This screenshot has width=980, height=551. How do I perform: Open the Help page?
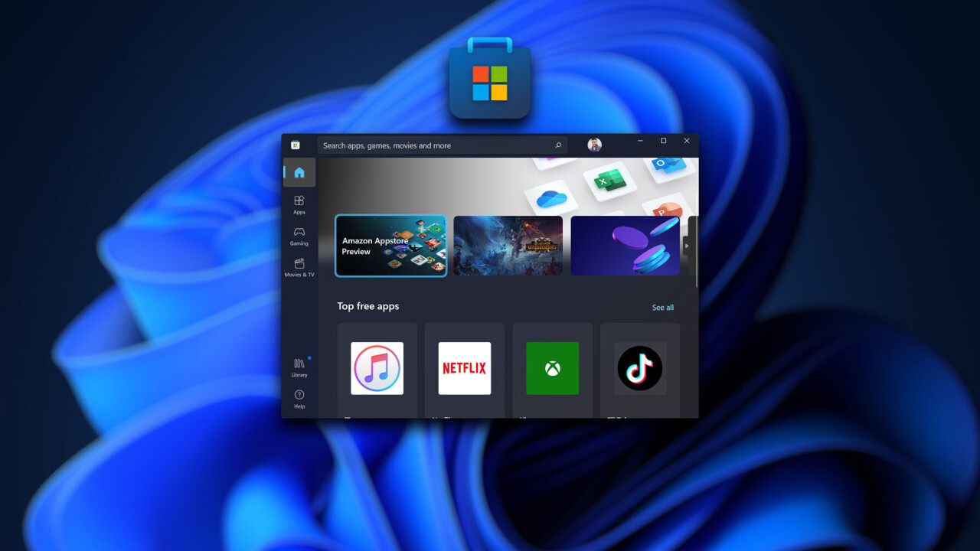click(x=299, y=398)
